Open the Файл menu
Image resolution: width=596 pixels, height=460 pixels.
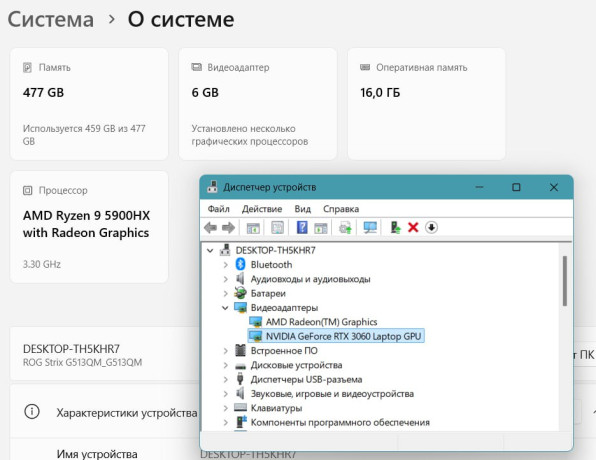219,209
